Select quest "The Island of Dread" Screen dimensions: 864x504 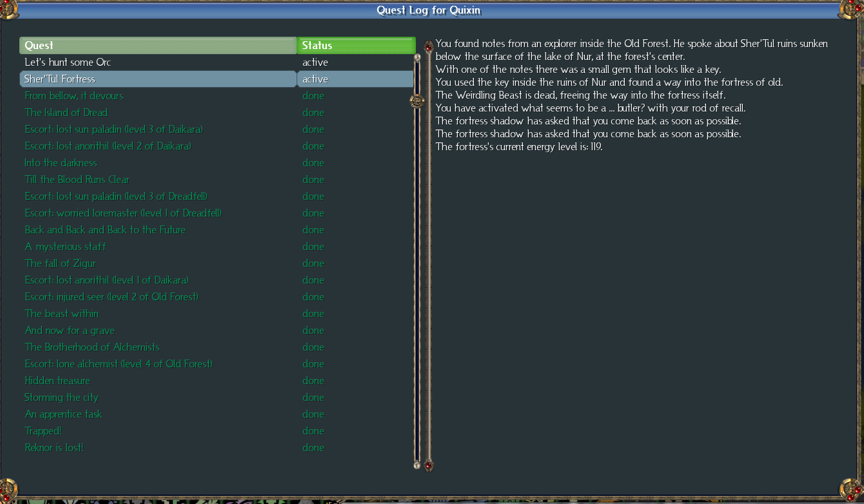click(158, 113)
